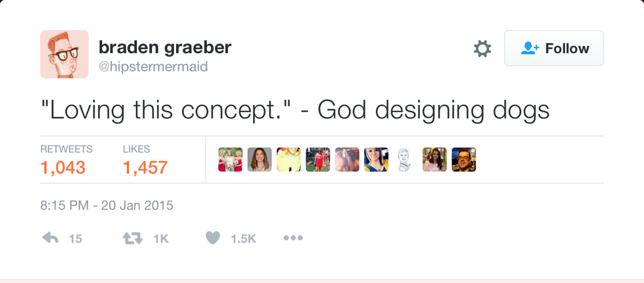Open liker avatar of blonde woman selfie
644x283 pixels.
click(x=376, y=160)
